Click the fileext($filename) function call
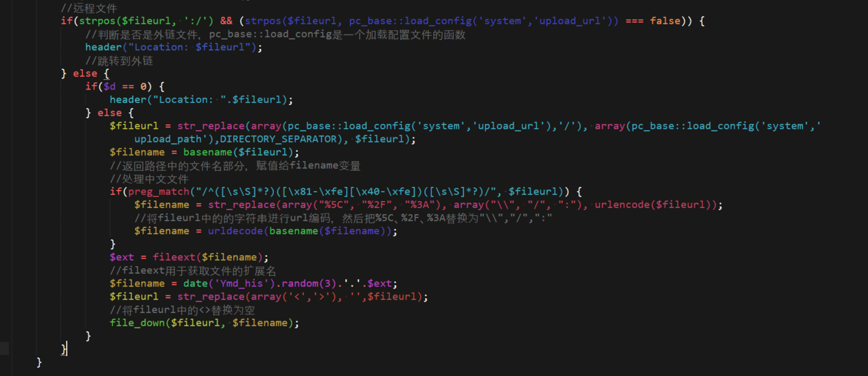The image size is (868, 376). pos(211,257)
